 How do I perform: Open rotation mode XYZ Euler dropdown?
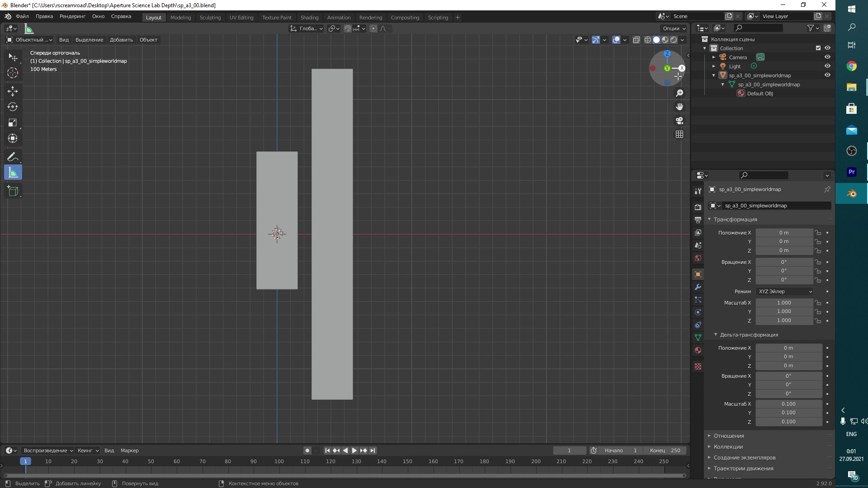pyautogui.click(x=784, y=291)
